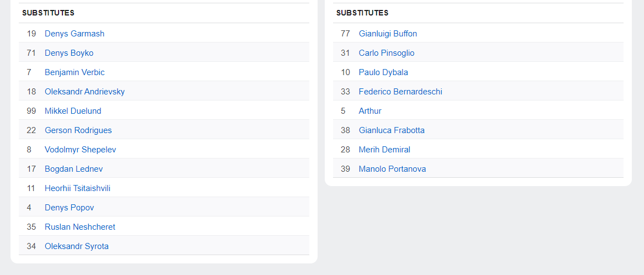Click Denys Boyko substitute name

pos(69,53)
